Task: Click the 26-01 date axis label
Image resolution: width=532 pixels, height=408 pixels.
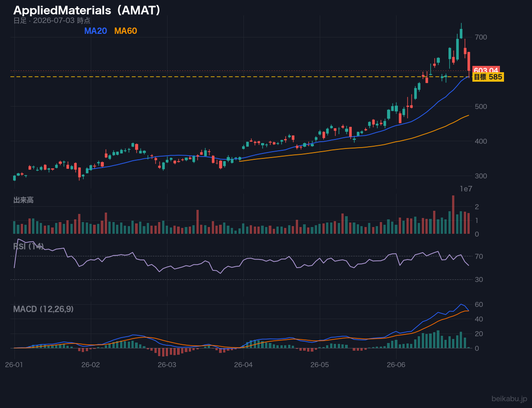Action: coord(14,365)
